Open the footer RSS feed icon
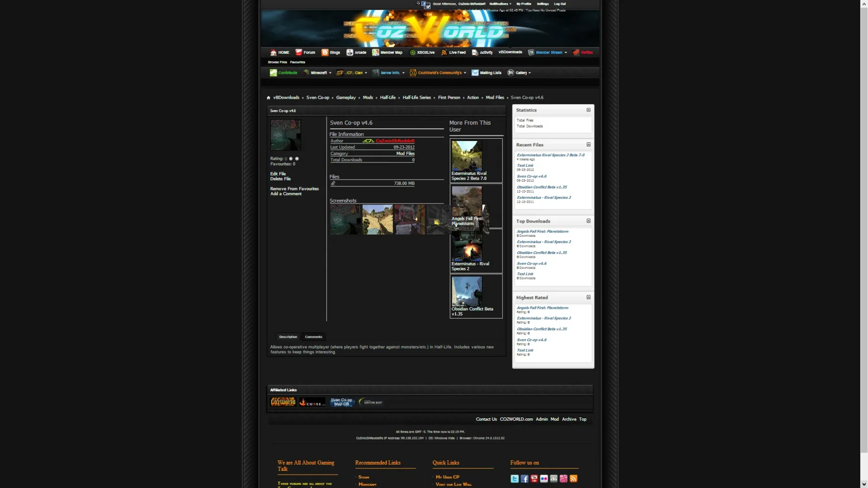Viewport: 868px width, 488px height. pos(573,479)
